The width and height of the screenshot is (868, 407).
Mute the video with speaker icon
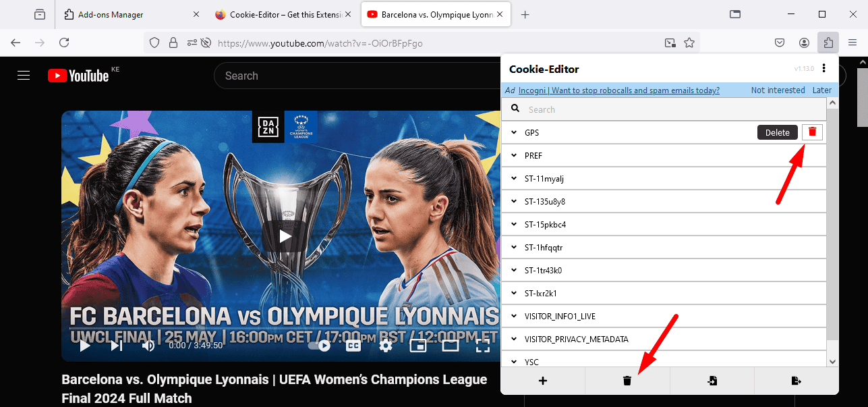[x=148, y=346]
